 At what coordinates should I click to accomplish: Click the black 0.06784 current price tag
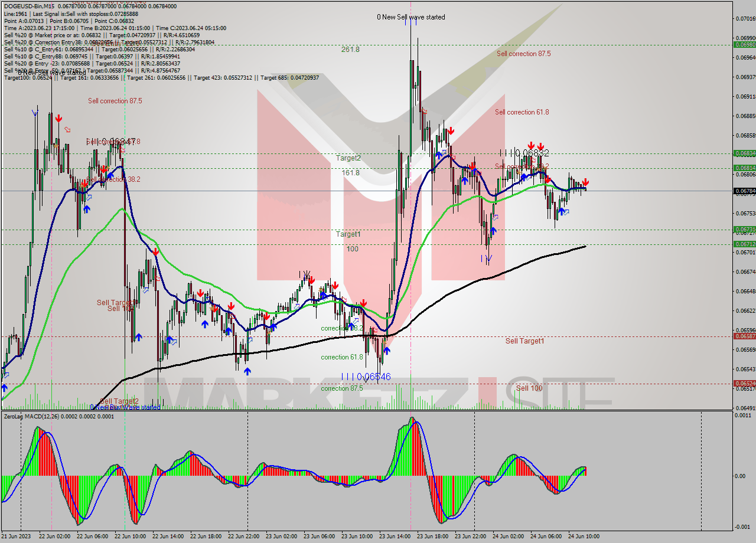744,191
